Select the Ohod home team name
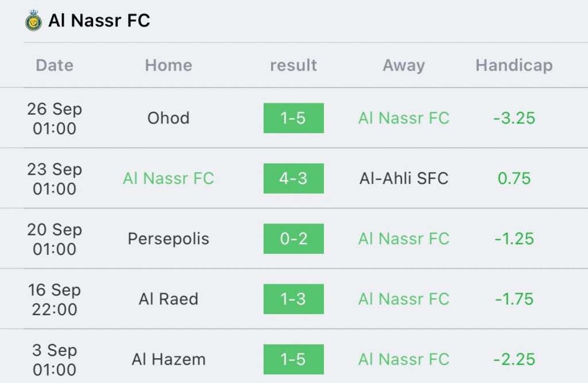 point(168,118)
